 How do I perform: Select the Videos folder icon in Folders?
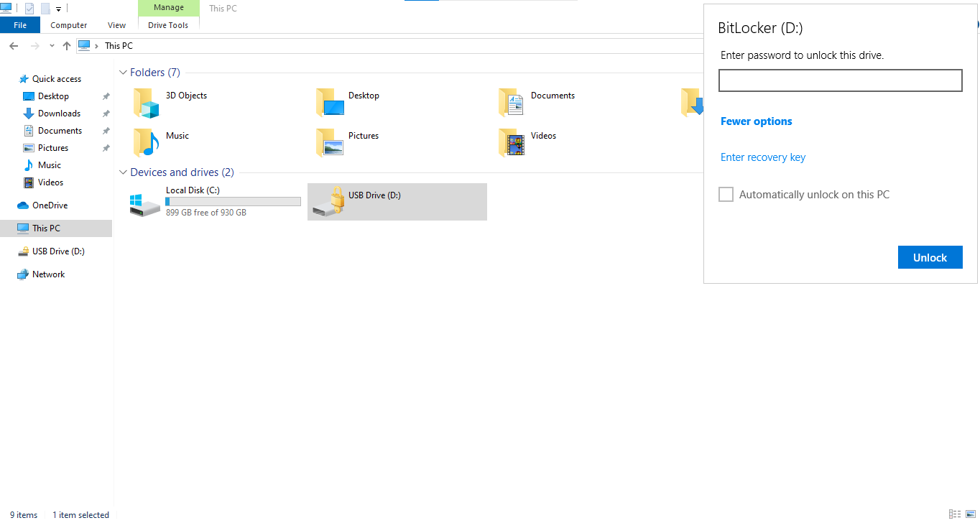(512, 143)
